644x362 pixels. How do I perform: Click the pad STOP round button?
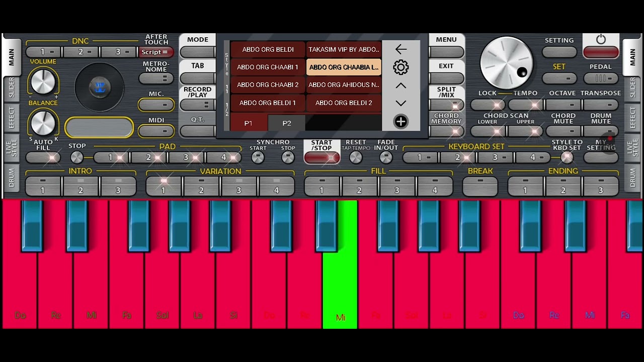tap(77, 157)
